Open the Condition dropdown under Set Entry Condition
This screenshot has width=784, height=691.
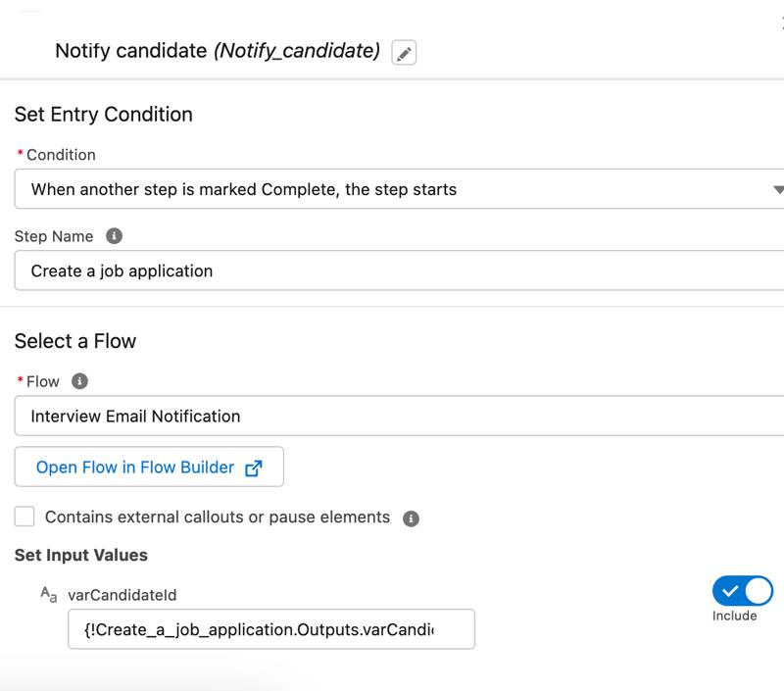tap(392, 189)
